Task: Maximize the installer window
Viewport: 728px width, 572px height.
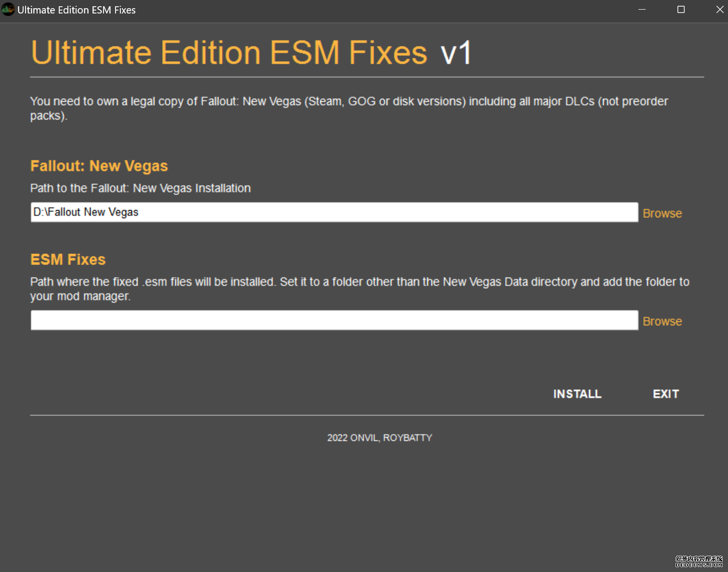Action: 681,10
